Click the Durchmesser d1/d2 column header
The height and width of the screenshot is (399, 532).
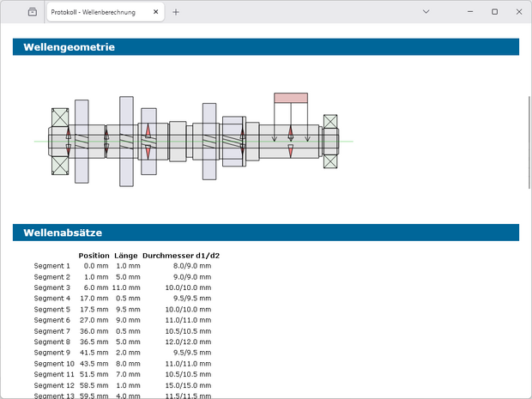[181, 256]
